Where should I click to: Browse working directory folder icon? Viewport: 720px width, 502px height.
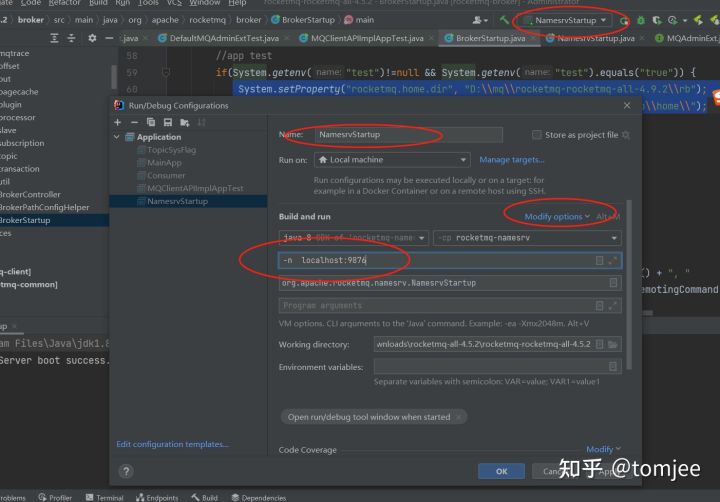(x=613, y=344)
